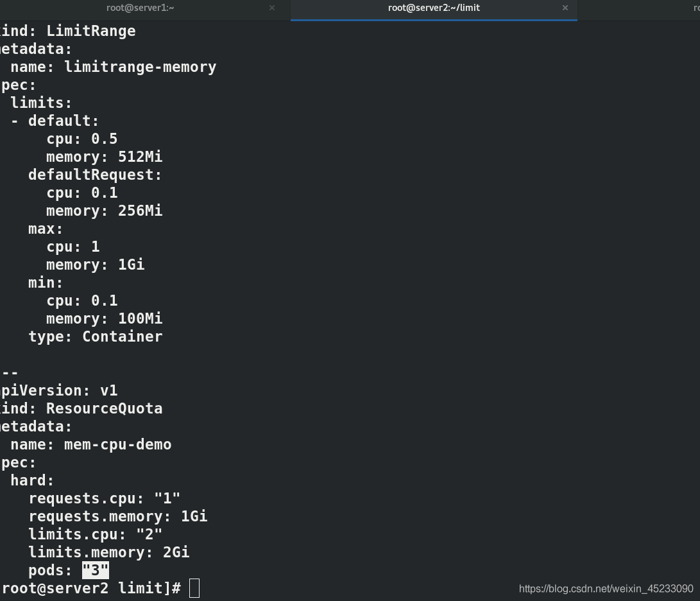Click the default memory 512Mi value
Image resolution: width=700 pixels, height=601 pixels.
140,157
